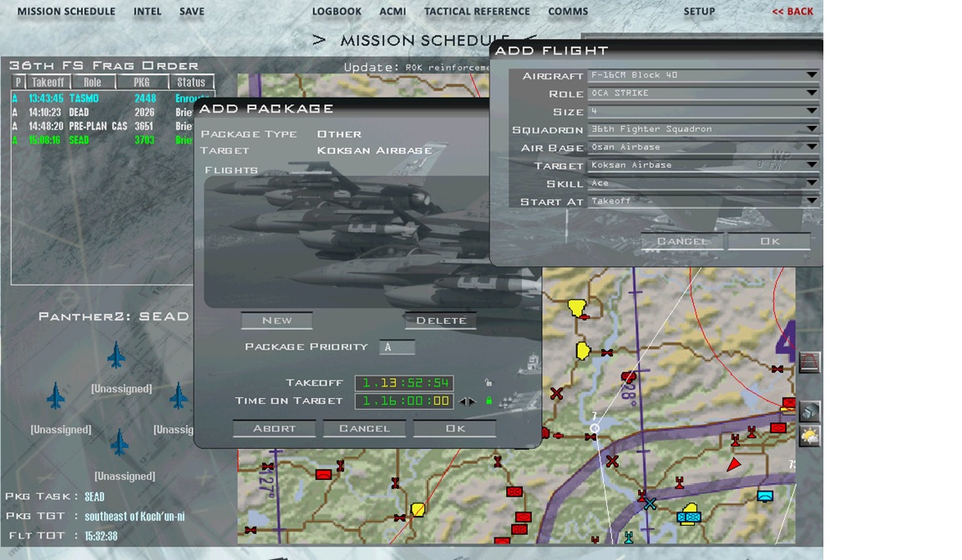Open the Squadron dropdown in Add Flight
The height and width of the screenshot is (560, 962).
(703, 129)
